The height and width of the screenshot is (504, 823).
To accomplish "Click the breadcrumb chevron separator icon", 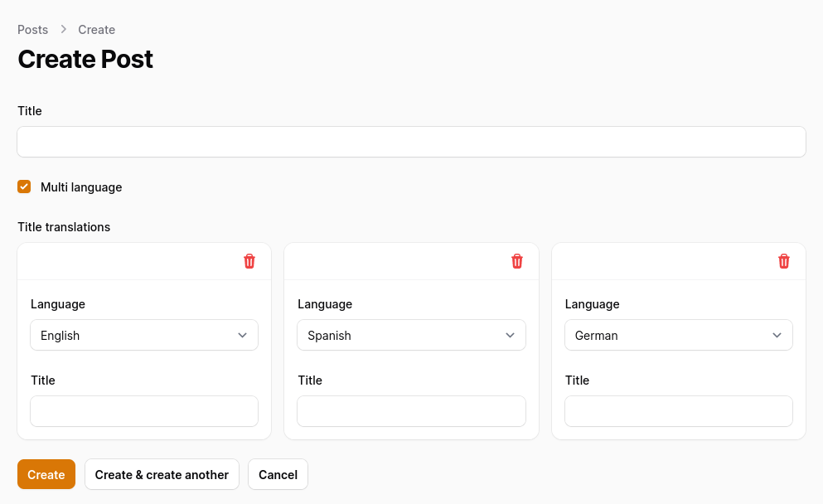I will click(x=64, y=30).
